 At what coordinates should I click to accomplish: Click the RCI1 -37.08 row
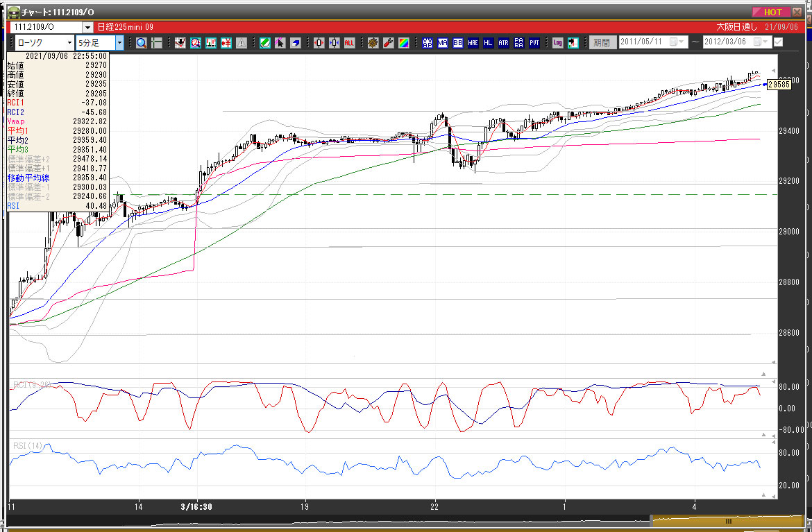(x=57, y=103)
